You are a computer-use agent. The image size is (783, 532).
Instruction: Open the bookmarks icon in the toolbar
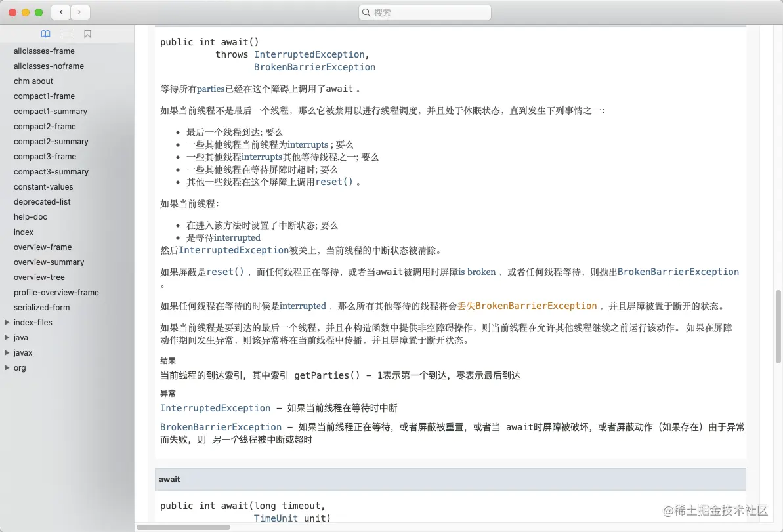[x=87, y=33]
